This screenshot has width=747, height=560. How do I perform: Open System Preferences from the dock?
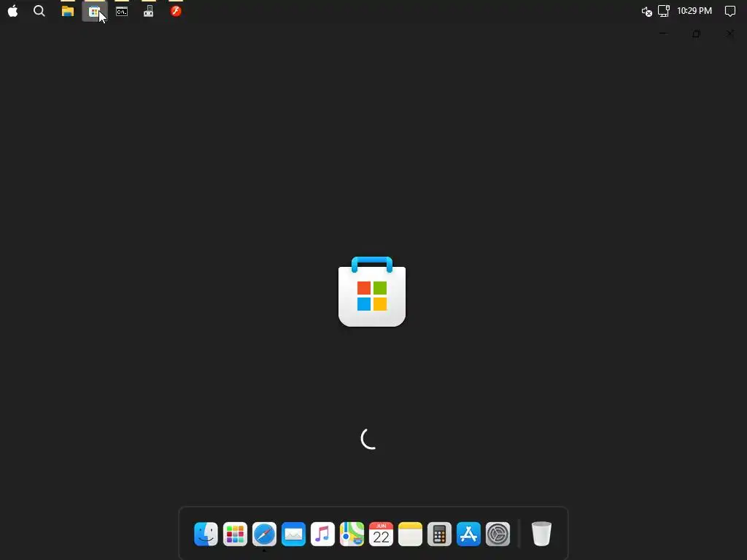pos(498,534)
